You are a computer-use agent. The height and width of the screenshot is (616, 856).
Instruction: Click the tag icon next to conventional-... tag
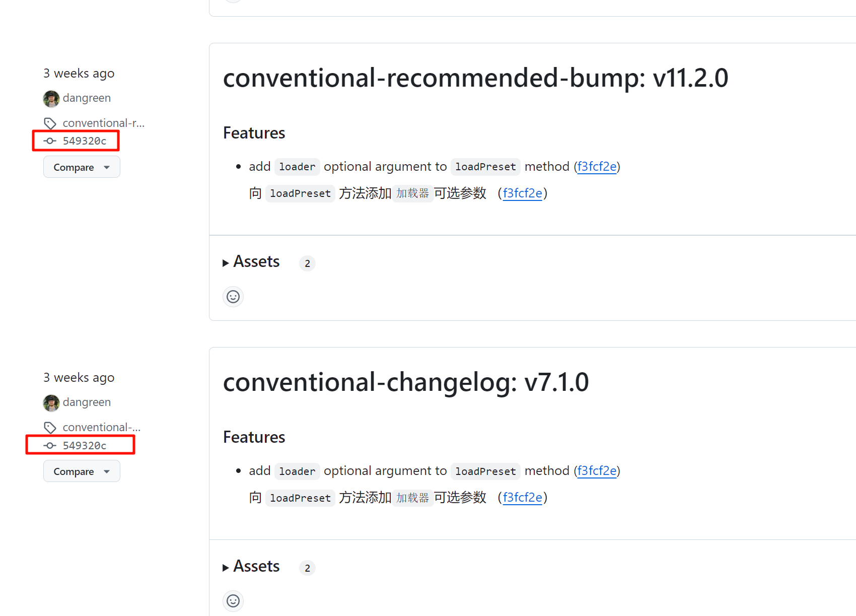tap(50, 428)
